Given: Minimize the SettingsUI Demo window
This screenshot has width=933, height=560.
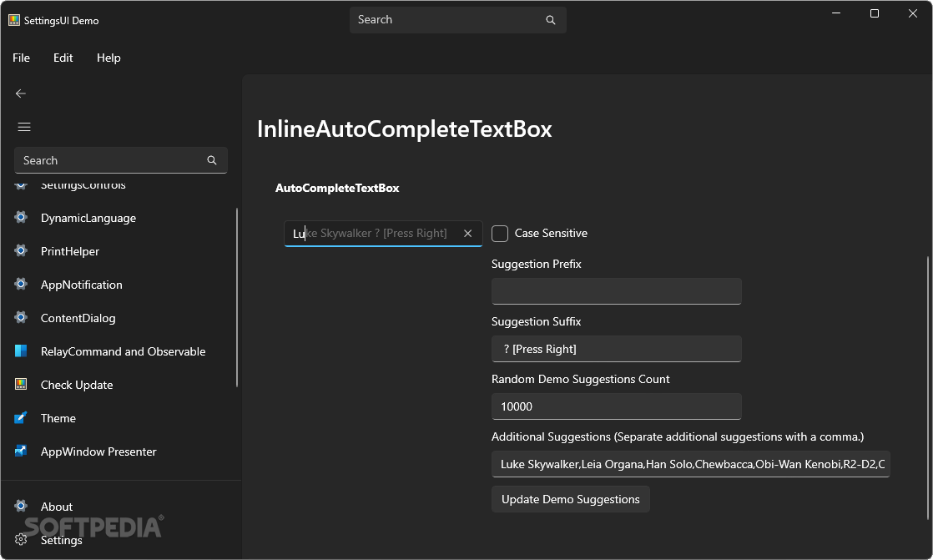Looking at the screenshot, I should pos(836,13).
